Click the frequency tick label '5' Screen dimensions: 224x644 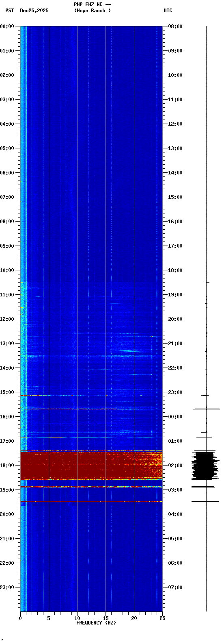tap(49, 618)
